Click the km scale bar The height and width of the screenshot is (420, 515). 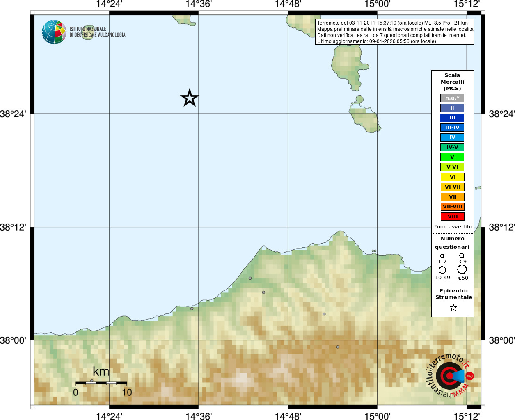[x=101, y=383]
